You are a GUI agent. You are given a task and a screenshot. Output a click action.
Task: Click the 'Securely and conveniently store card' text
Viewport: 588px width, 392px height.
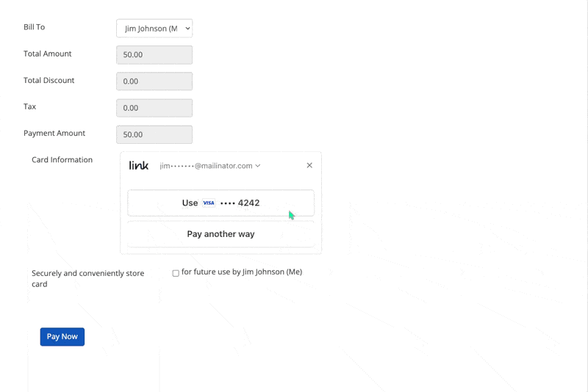[87, 278]
